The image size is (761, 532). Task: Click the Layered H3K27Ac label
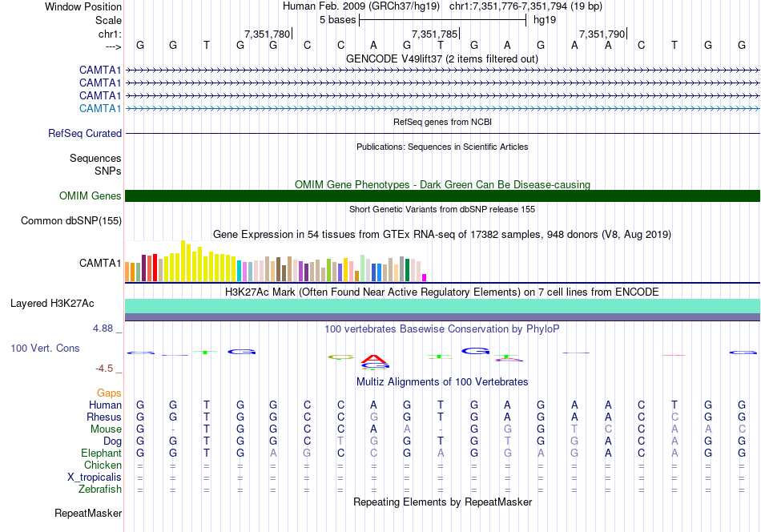point(52,304)
